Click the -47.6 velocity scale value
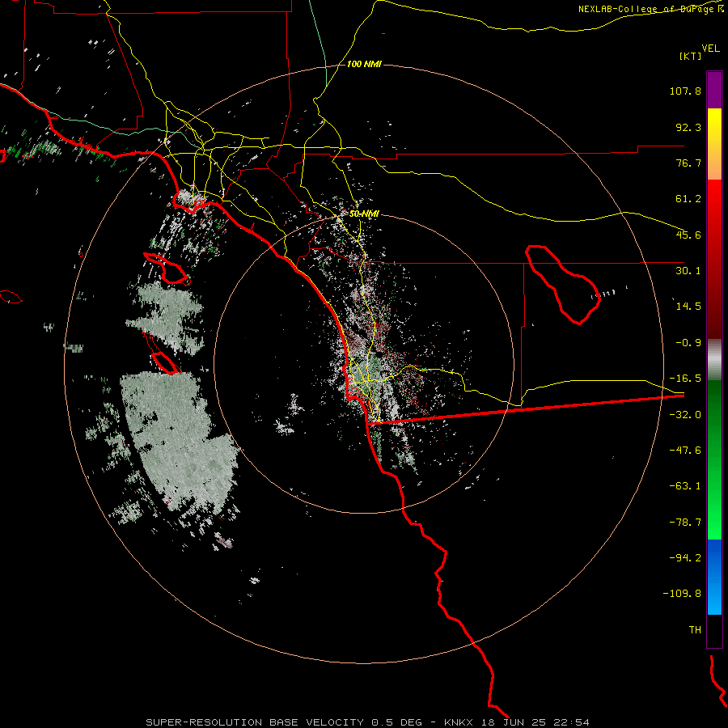The width and height of the screenshot is (728, 728). [685, 451]
